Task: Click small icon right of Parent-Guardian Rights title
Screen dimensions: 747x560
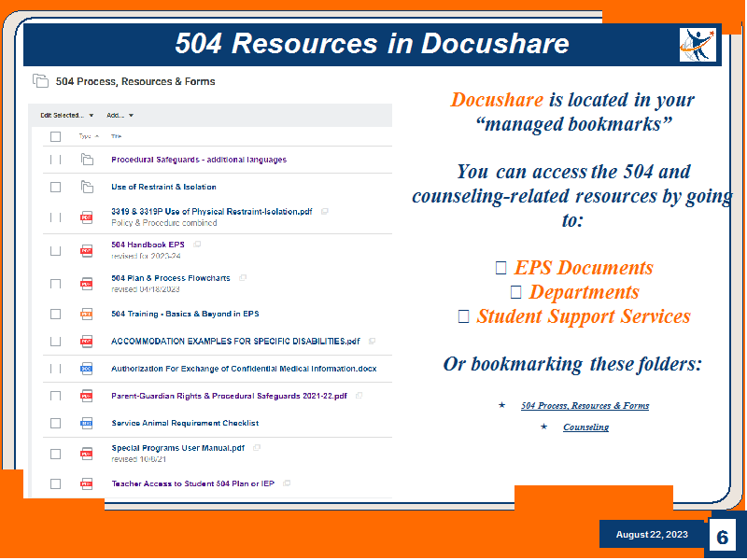Action: pyautogui.click(x=359, y=395)
